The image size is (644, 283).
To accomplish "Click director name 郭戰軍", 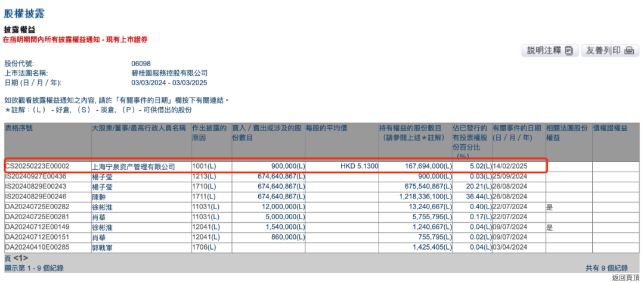I will tap(103, 249).
